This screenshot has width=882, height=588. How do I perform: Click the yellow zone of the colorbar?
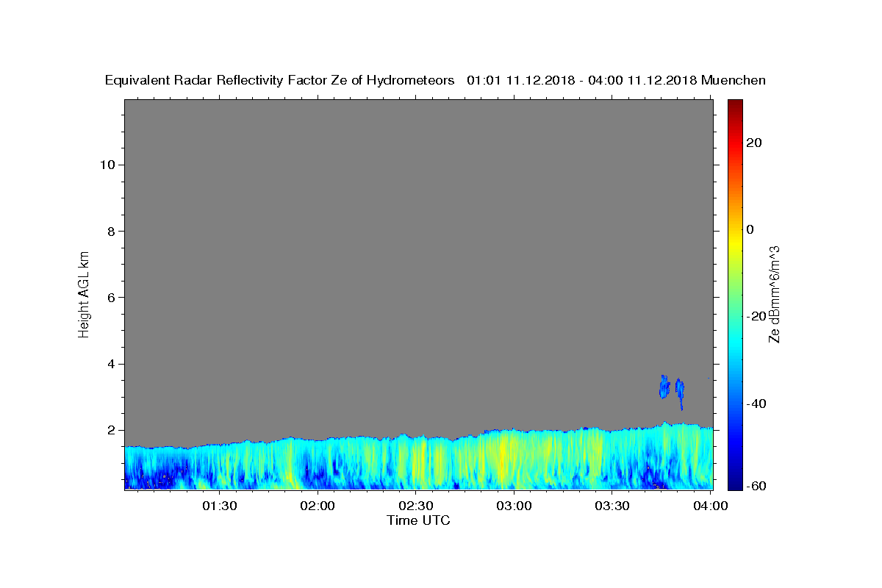(735, 243)
